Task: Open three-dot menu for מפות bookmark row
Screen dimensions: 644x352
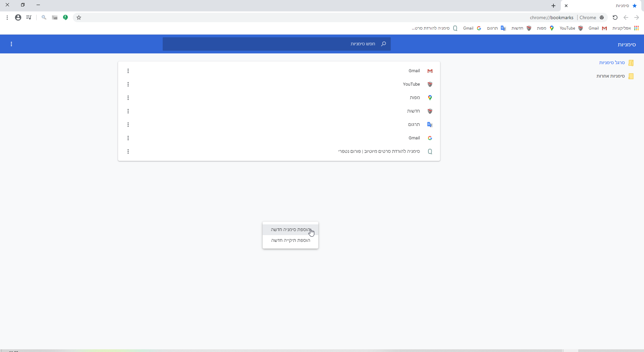Action: click(x=128, y=98)
